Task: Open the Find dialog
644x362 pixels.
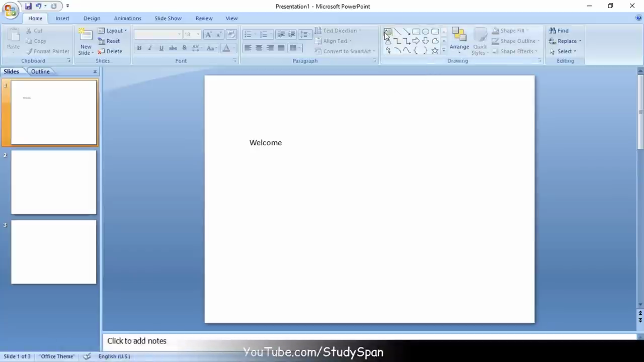Action: tap(558, 31)
